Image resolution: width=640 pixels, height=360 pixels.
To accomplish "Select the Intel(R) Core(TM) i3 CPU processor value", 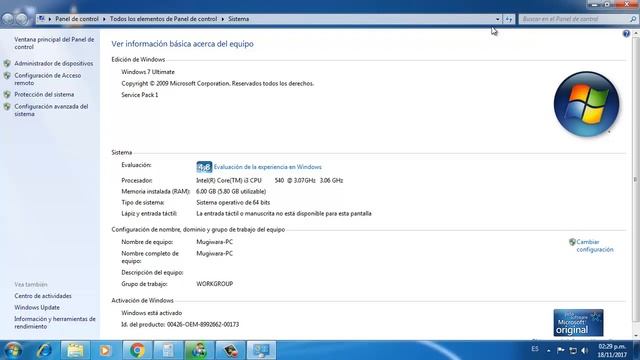I will (269, 180).
